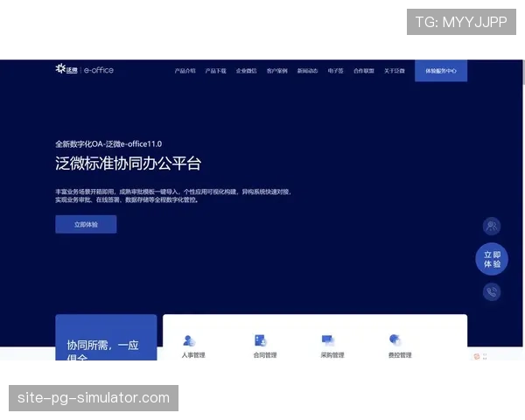The width and height of the screenshot is (525, 420).
Task: Open 新闻动态 in the navigation bar
Action: (x=307, y=71)
